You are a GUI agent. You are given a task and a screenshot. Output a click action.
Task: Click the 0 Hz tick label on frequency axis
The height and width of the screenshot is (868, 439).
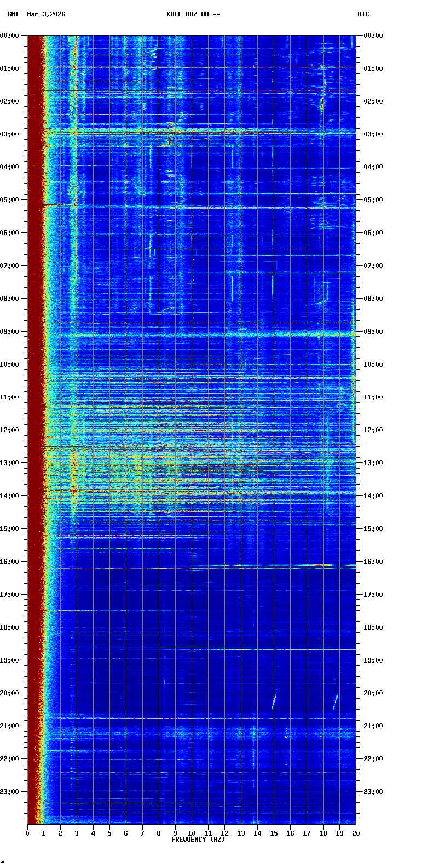coord(27,833)
